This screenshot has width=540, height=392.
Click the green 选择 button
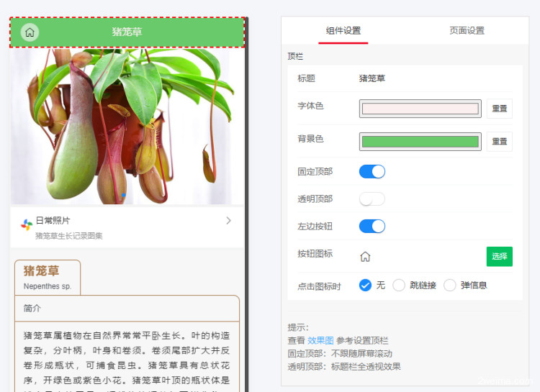pos(499,257)
